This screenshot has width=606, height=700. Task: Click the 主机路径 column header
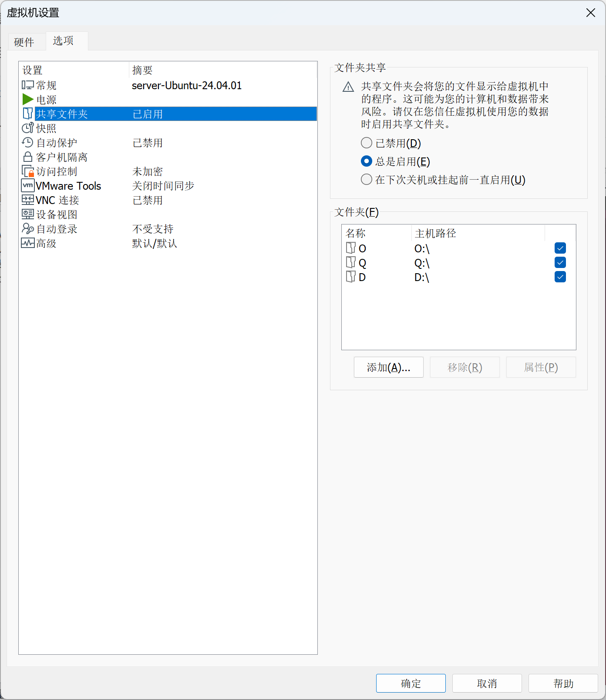pyautogui.click(x=435, y=234)
